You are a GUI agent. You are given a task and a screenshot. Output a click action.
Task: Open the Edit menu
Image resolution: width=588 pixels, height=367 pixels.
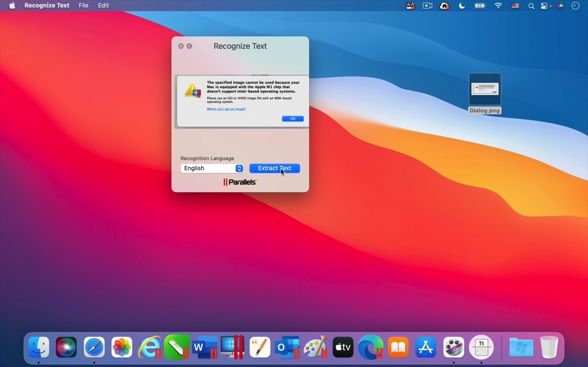(x=103, y=6)
